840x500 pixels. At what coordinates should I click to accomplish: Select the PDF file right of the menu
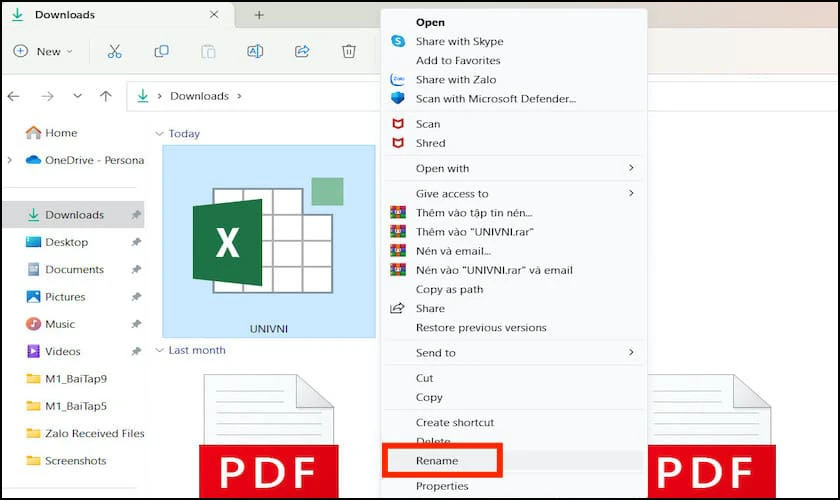[711, 436]
